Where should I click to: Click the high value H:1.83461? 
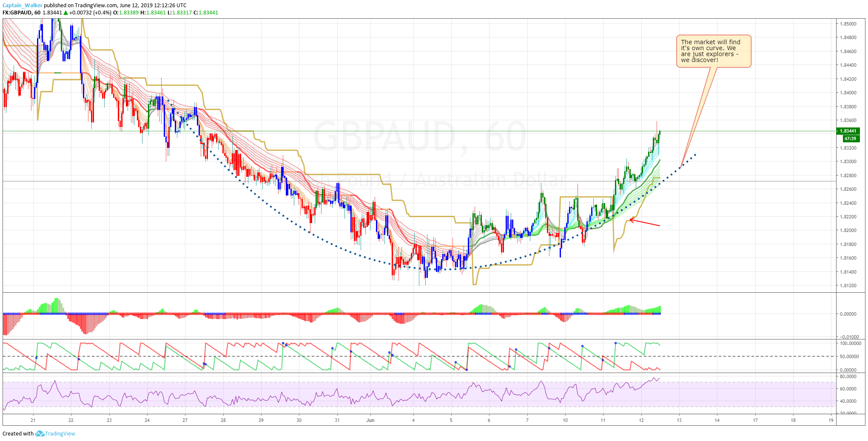[x=153, y=13]
